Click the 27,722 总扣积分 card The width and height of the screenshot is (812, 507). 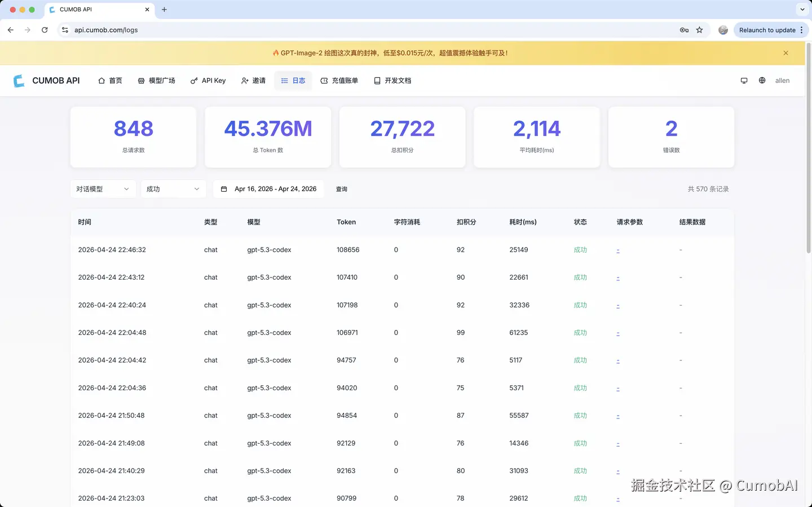tap(403, 137)
